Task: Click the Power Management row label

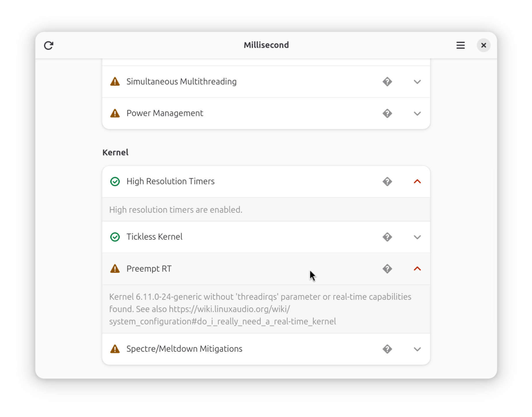Action: point(165,113)
